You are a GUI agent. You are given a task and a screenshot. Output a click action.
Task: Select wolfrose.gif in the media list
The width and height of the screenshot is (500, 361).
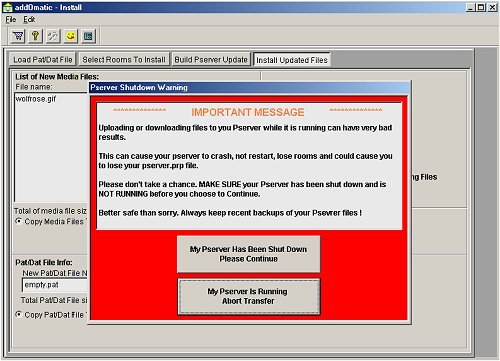click(x=36, y=99)
